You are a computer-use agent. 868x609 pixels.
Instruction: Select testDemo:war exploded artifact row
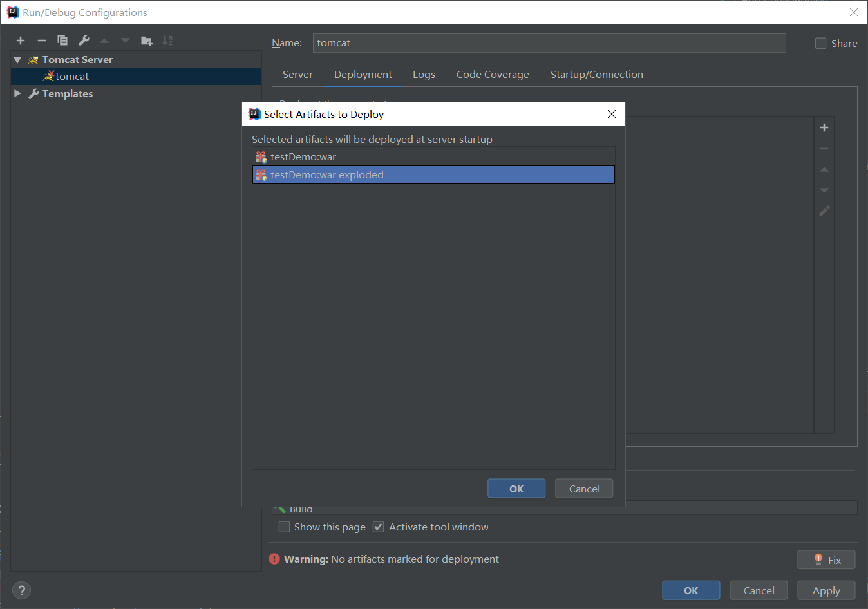click(433, 175)
